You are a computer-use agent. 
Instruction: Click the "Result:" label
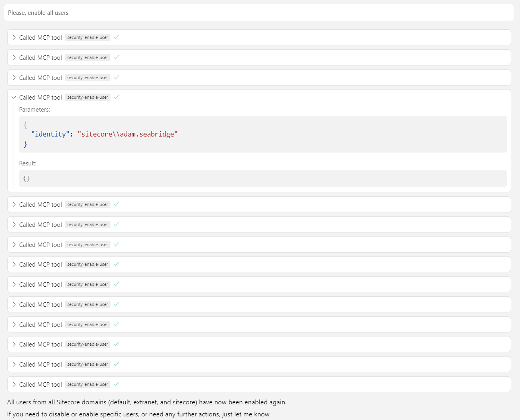click(x=28, y=163)
